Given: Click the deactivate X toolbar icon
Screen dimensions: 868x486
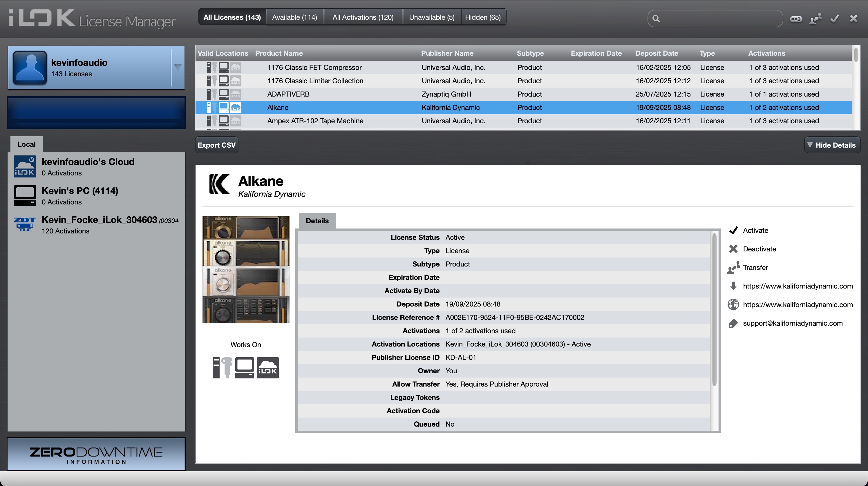Looking at the screenshot, I should point(853,19).
